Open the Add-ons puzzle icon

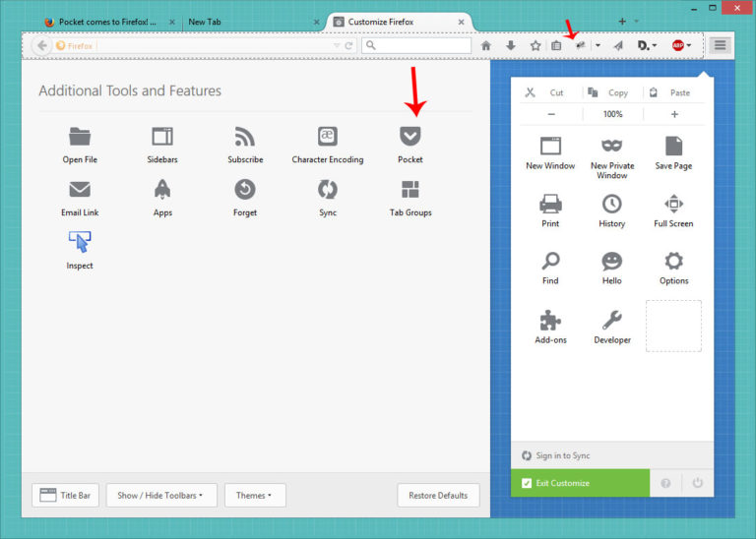[550, 320]
